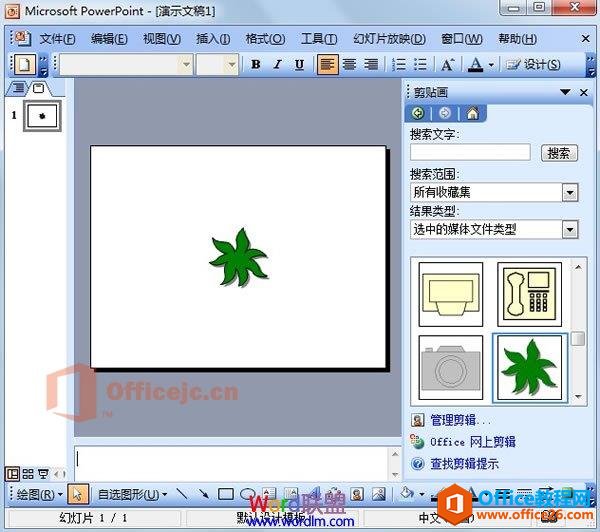Click the 搜索 search button

[x=559, y=153]
